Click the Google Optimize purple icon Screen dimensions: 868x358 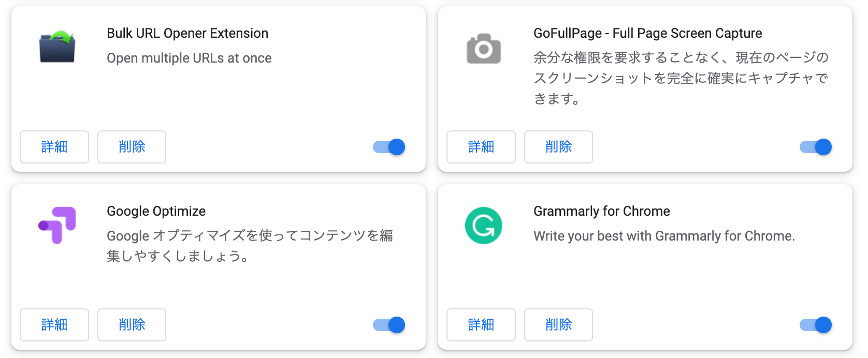[57, 225]
